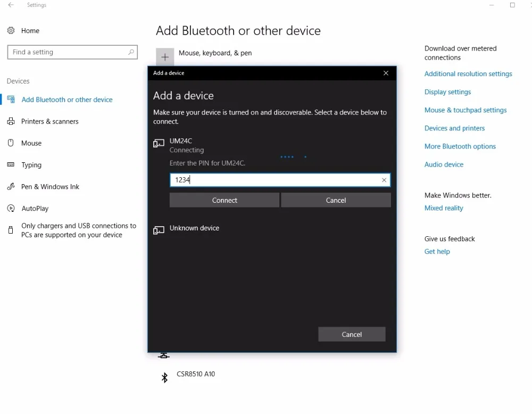Click the Mouse icon in sidebar
532x414 pixels.
[11, 143]
